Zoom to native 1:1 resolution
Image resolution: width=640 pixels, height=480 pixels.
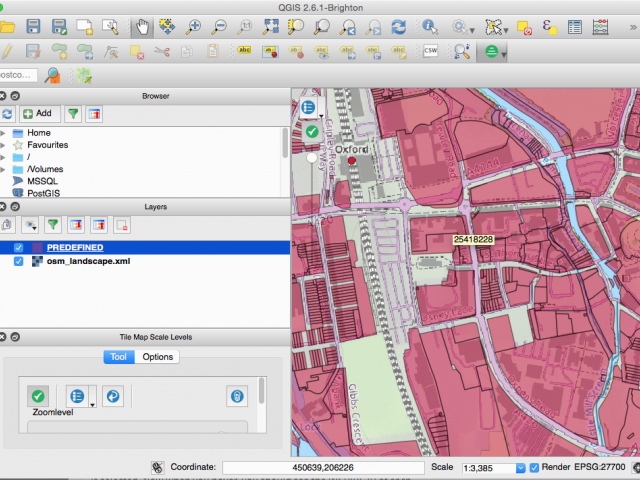coord(245,27)
